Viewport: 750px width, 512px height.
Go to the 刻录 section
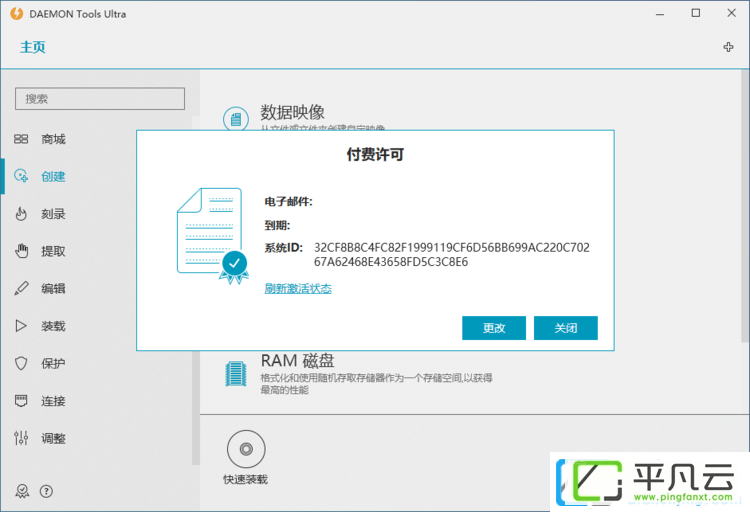pyautogui.click(x=53, y=213)
